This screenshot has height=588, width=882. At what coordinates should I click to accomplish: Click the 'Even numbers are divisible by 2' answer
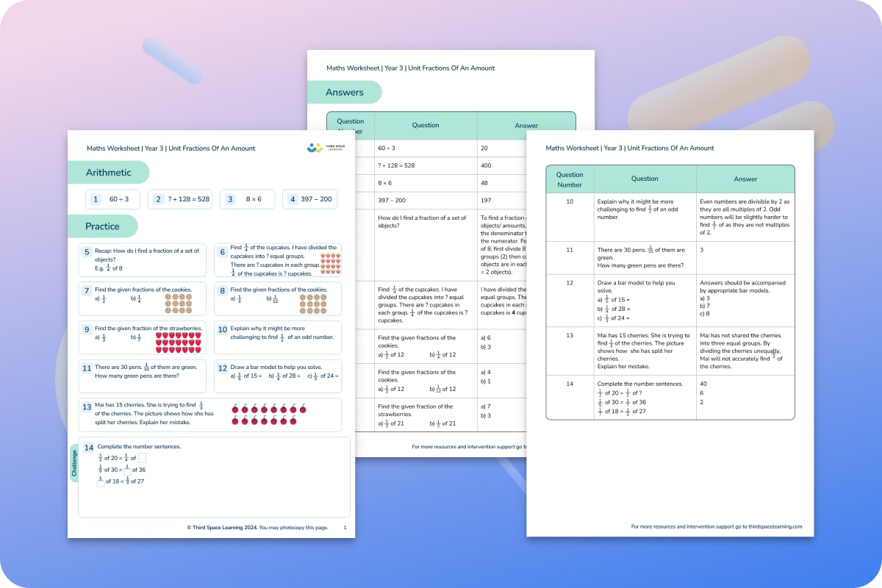[745, 218]
